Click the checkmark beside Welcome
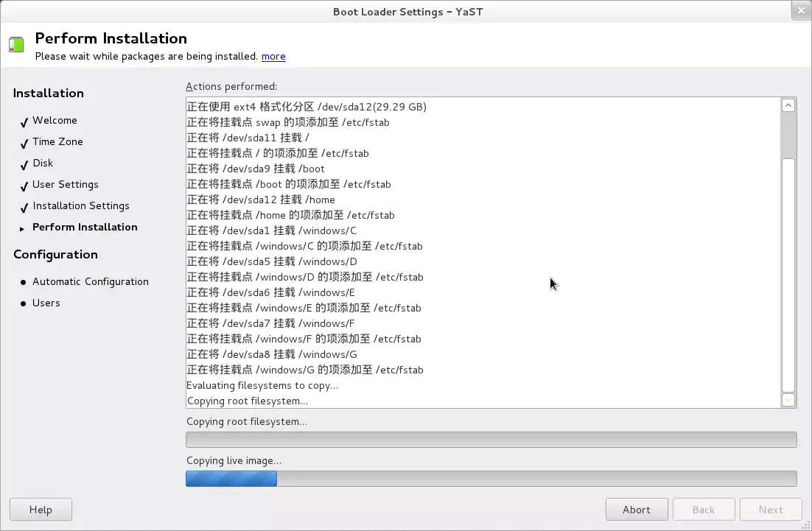 (24, 122)
